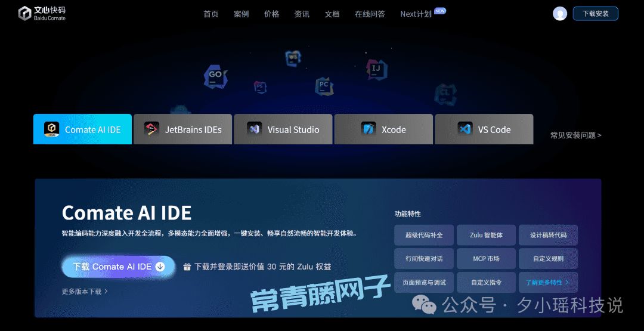Click the 功能特性 section label
The image size is (644, 331).
click(x=407, y=214)
